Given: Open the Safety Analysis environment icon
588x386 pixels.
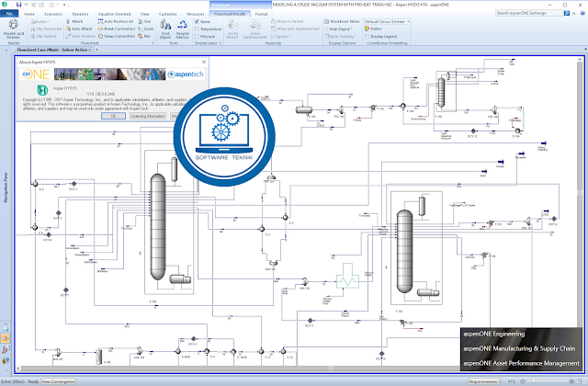Looking at the screenshot, I should 6,349.
